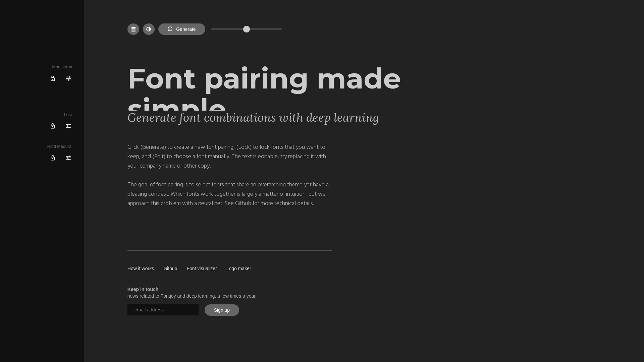Toggle the Lora lock state

tap(53, 126)
